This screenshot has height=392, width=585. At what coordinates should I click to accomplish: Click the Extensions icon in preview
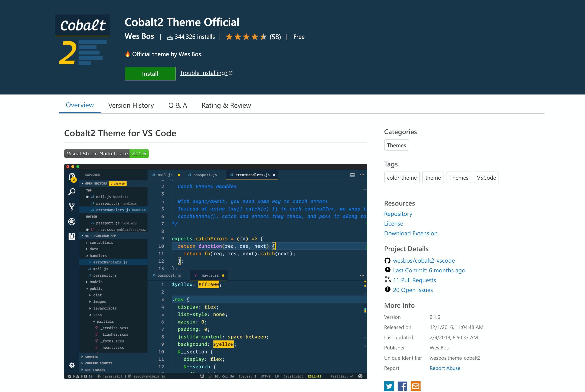click(72, 236)
